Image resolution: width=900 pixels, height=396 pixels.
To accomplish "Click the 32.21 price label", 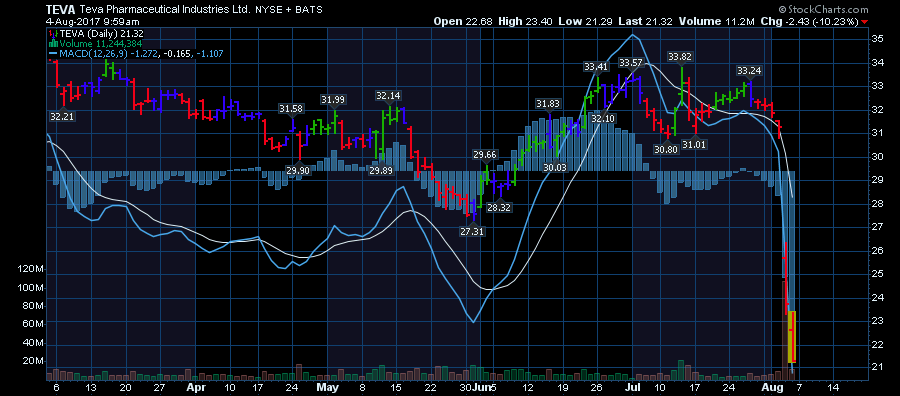I will pos(63,117).
